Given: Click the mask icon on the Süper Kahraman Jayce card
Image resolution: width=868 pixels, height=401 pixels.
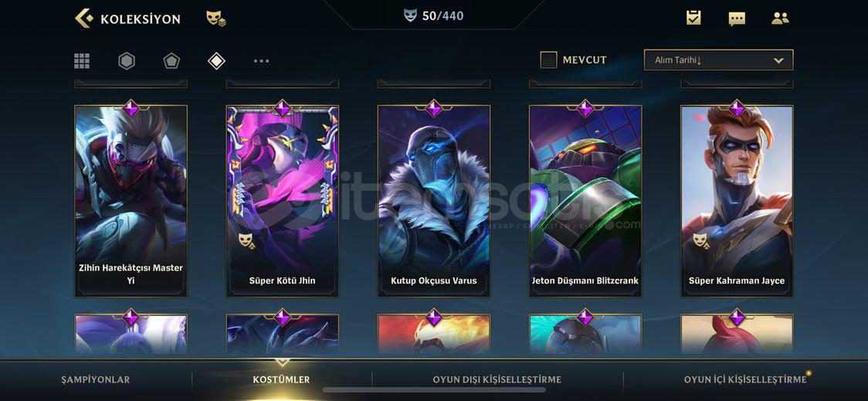Looking at the screenshot, I should click(701, 240).
